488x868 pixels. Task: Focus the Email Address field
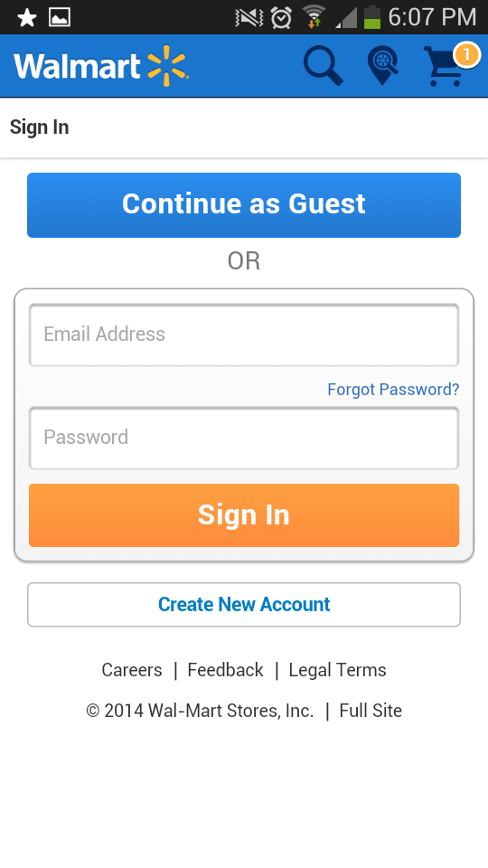click(x=244, y=335)
